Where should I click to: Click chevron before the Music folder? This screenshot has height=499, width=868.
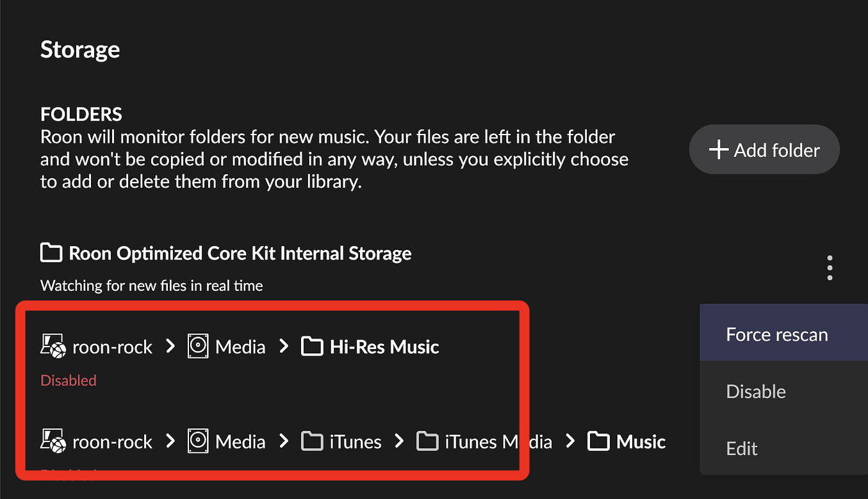tap(570, 441)
